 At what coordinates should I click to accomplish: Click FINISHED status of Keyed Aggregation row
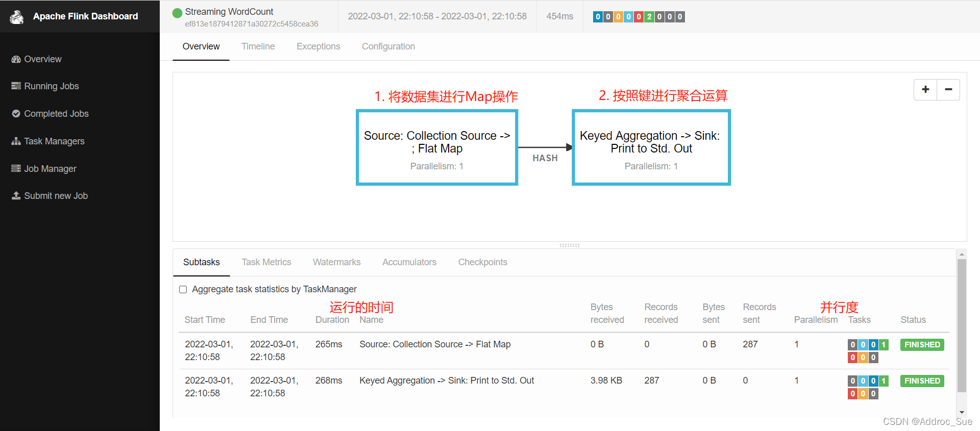click(922, 381)
